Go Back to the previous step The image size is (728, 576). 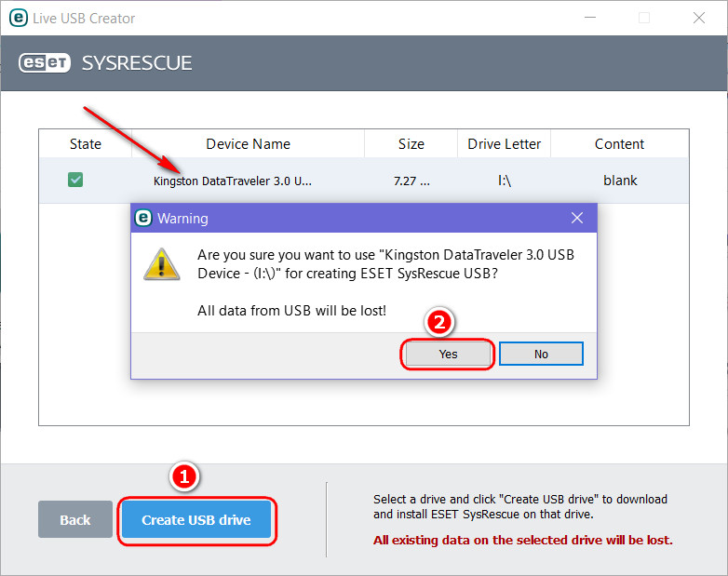click(75, 520)
